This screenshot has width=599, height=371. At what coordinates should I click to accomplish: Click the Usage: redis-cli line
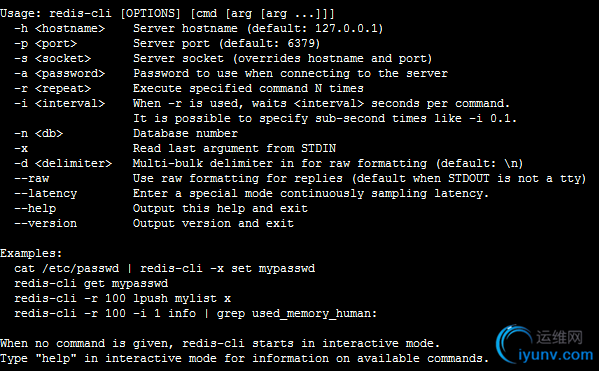pyautogui.click(x=167, y=14)
